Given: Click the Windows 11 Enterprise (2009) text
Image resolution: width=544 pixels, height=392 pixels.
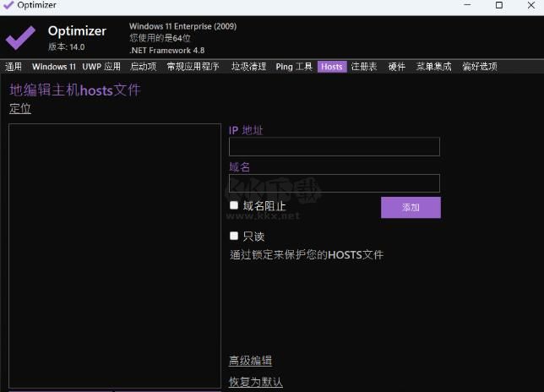Looking at the screenshot, I should [x=182, y=26].
